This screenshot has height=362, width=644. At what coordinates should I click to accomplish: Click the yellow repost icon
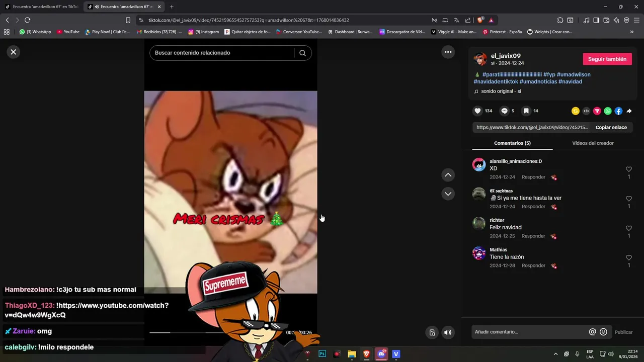[576, 111]
